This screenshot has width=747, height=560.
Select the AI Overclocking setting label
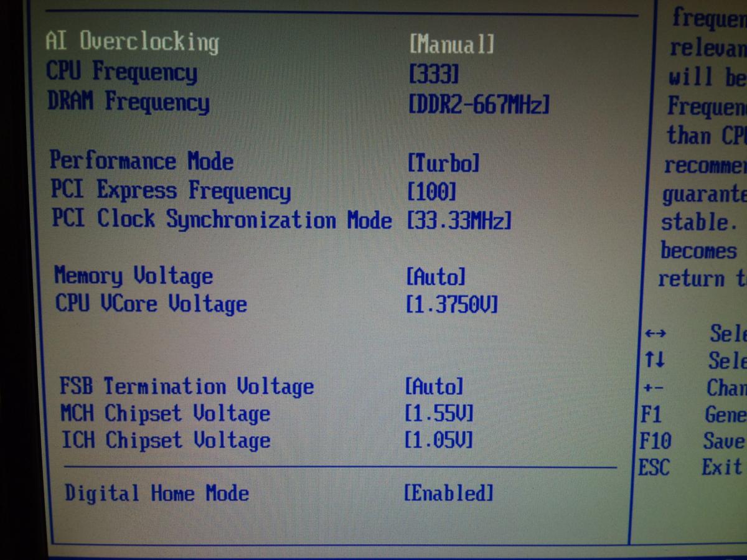[132, 42]
